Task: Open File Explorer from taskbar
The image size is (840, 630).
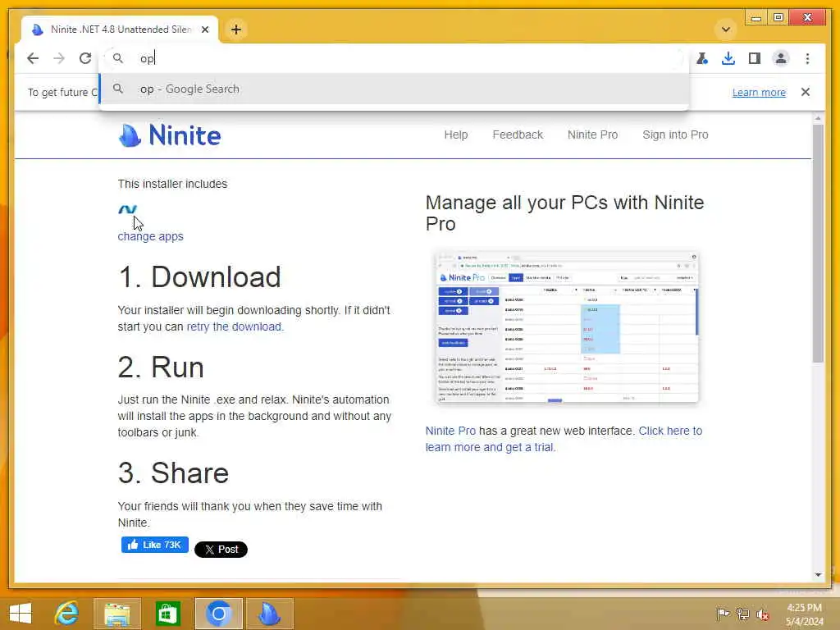Action: (x=117, y=614)
